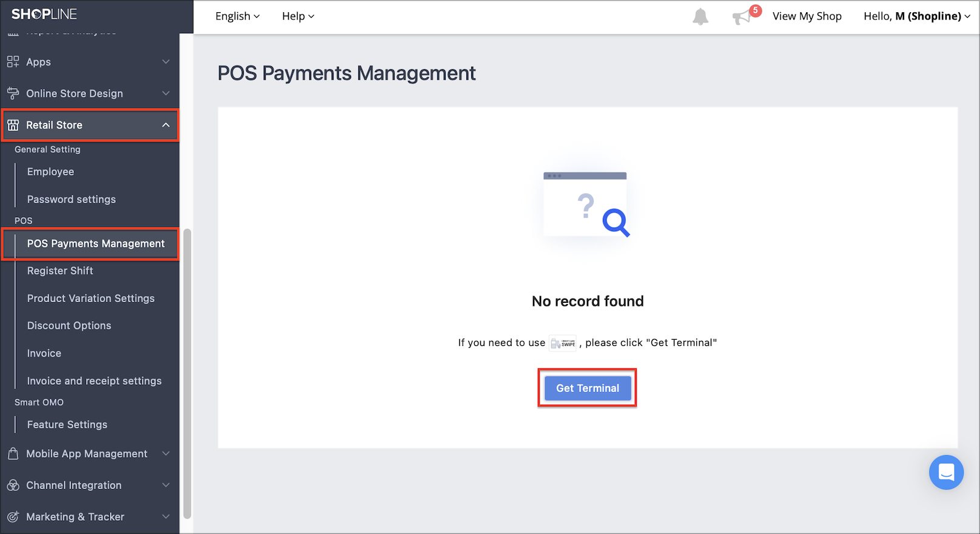Open the notifications bell
Screen dimensions: 980x534
pyautogui.click(x=700, y=17)
